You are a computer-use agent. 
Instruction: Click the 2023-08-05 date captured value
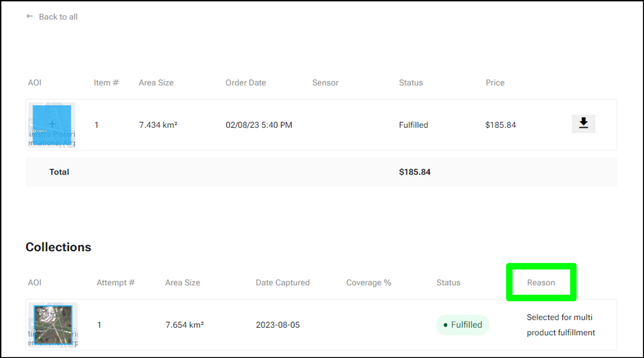[x=278, y=325]
